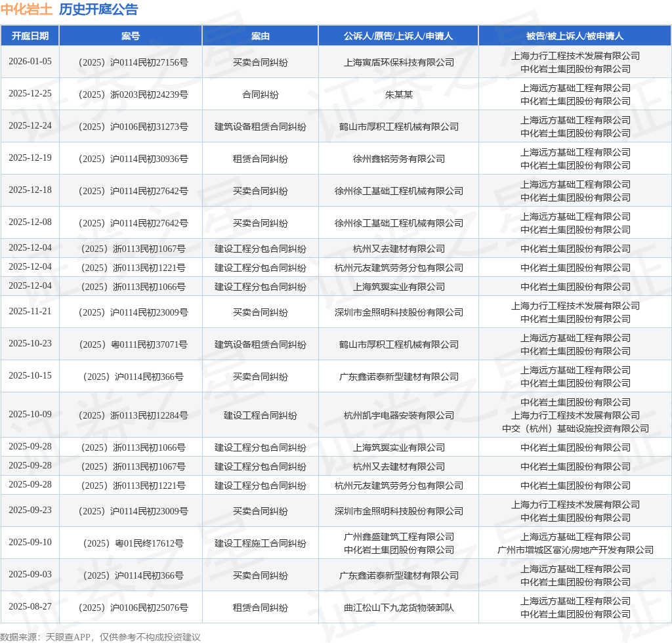
Task: Select the date 2025-08-27
Action: [x=30, y=607]
